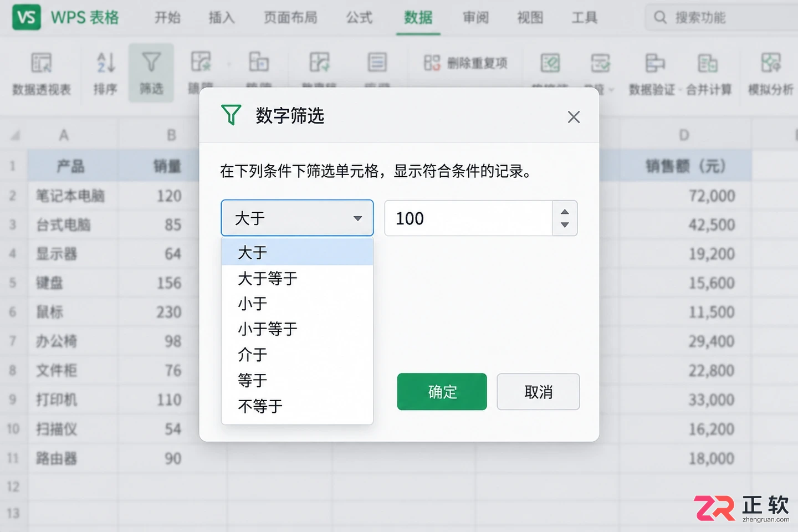The image size is (798, 532).
Task: Select column D header
Action: 684,135
